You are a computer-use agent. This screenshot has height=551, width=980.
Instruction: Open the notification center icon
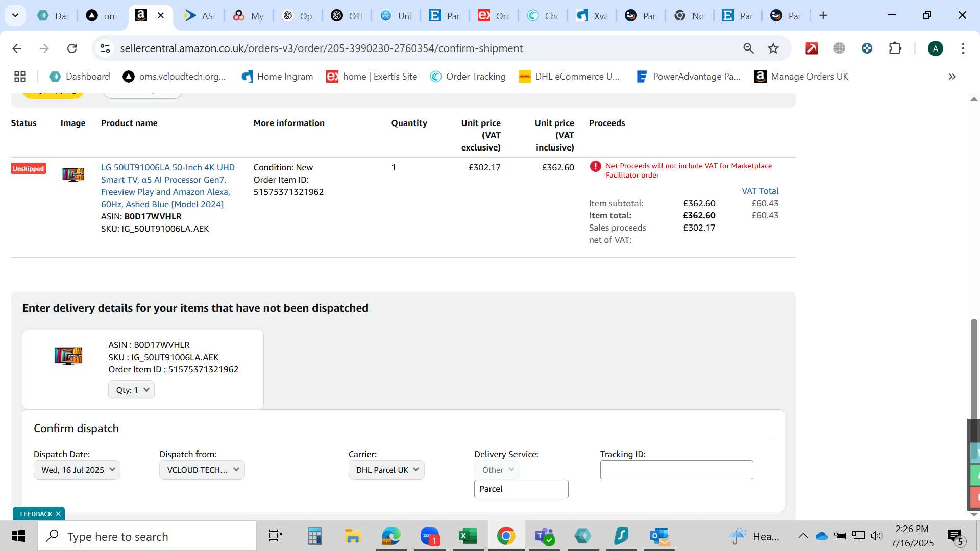[x=955, y=536]
